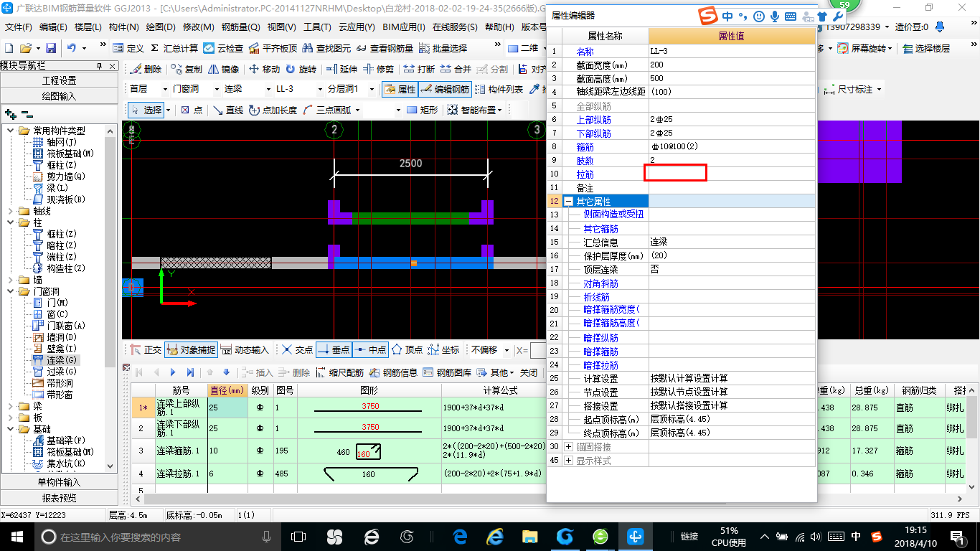The image size is (980, 551).
Task: Open the 构件(N) menu
Action: [x=124, y=27]
